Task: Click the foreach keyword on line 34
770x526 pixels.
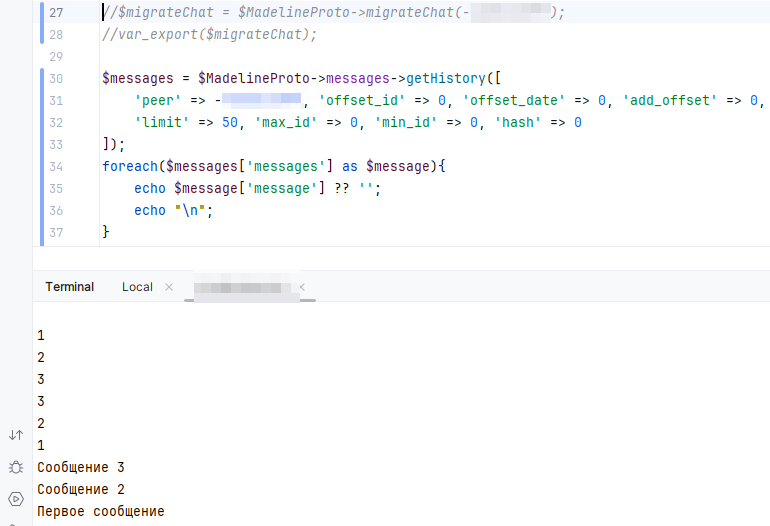Action: coord(130,166)
